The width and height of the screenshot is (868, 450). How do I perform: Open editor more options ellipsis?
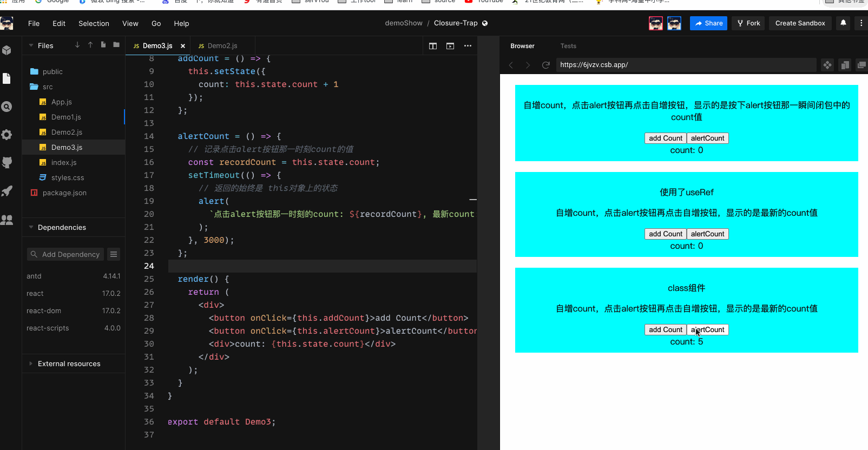coord(468,46)
